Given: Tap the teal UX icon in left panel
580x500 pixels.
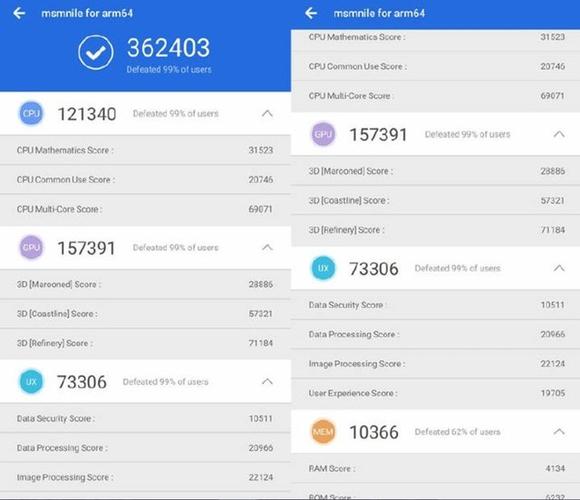Looking at the screenshot, I should pos(31,381).
